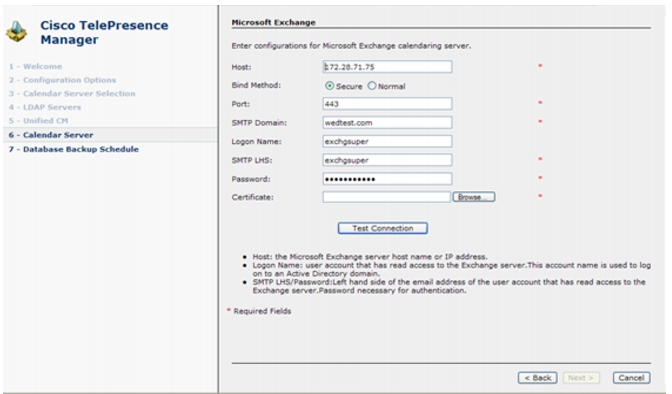Select step 6 Calendar Server
The width and height of the screenshot is (672, 394).
pyautogui.click(x=51, y=135)
